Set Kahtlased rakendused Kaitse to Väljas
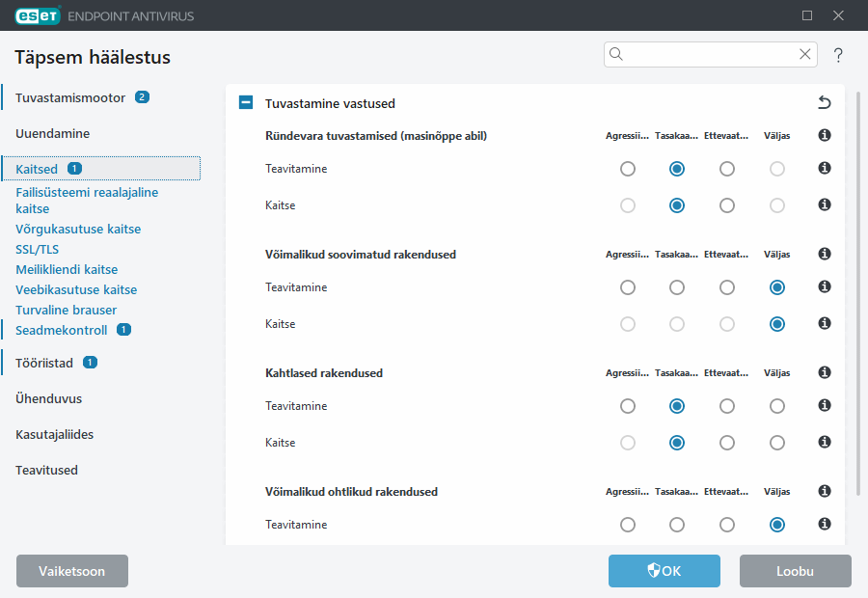Image resolution: width=868 pixels, height=598 pixels. pyautogui.click(x=776, y=443)
